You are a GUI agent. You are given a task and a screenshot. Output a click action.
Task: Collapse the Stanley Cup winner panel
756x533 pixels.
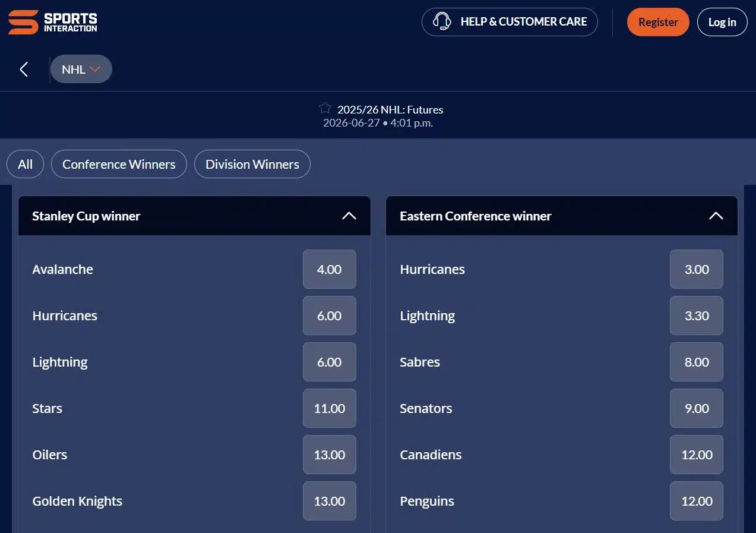point(349,216)
